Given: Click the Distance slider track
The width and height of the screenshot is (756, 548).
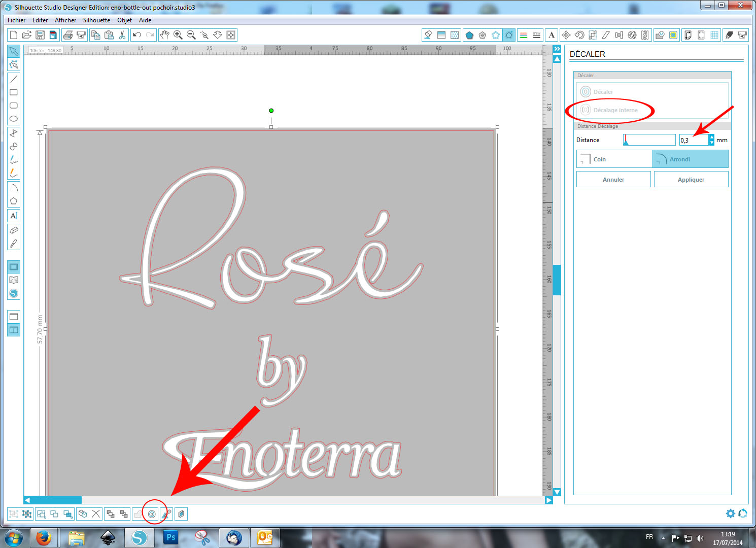Looking at the screenshot, I should [x=649, y=140].
